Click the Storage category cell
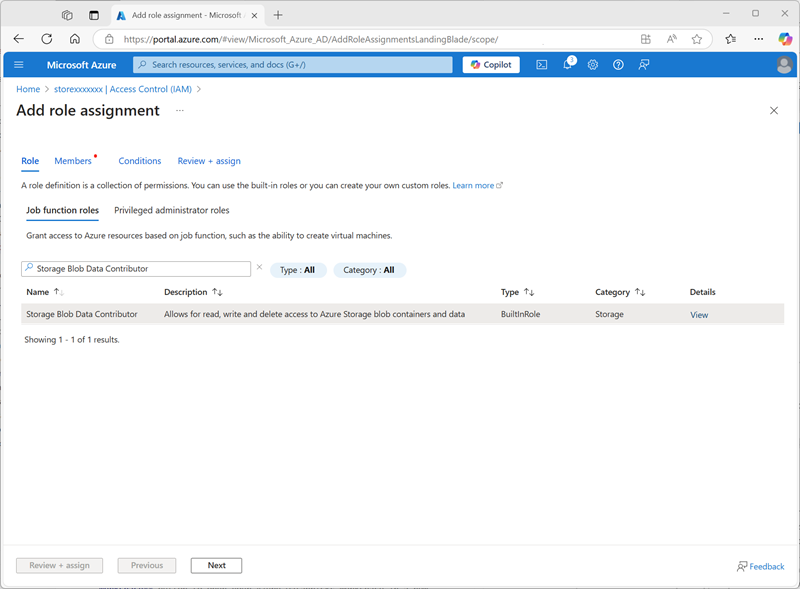 click(609, 314)
